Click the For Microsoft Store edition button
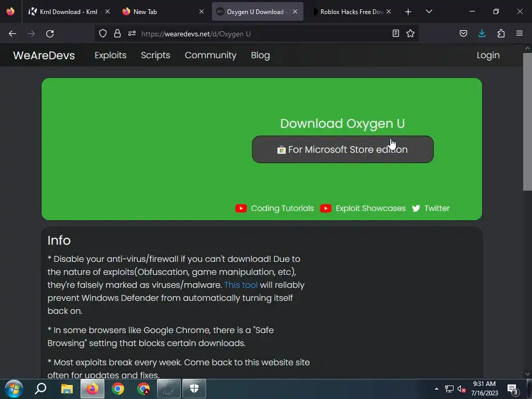 [x=343, y=149]
